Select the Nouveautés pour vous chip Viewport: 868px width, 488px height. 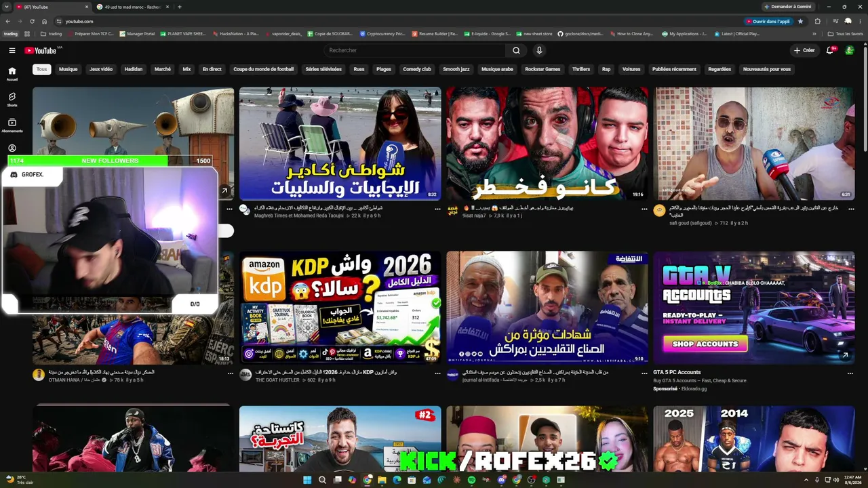[767, 69]
